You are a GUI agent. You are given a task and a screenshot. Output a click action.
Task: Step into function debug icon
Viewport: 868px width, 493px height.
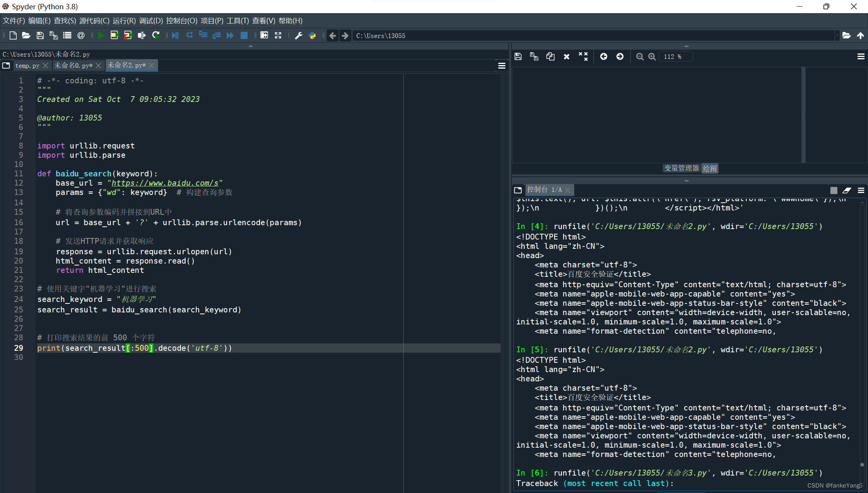pyautogui.click(x=203, y=36)
